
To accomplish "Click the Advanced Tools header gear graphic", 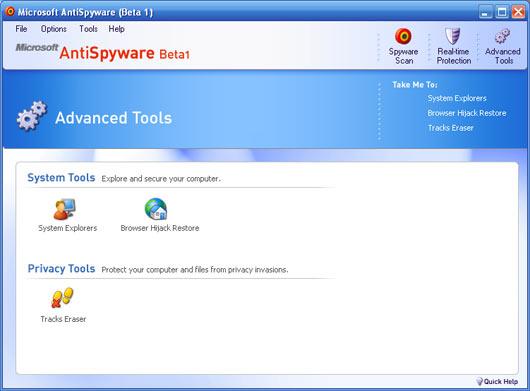I will 32,116.
